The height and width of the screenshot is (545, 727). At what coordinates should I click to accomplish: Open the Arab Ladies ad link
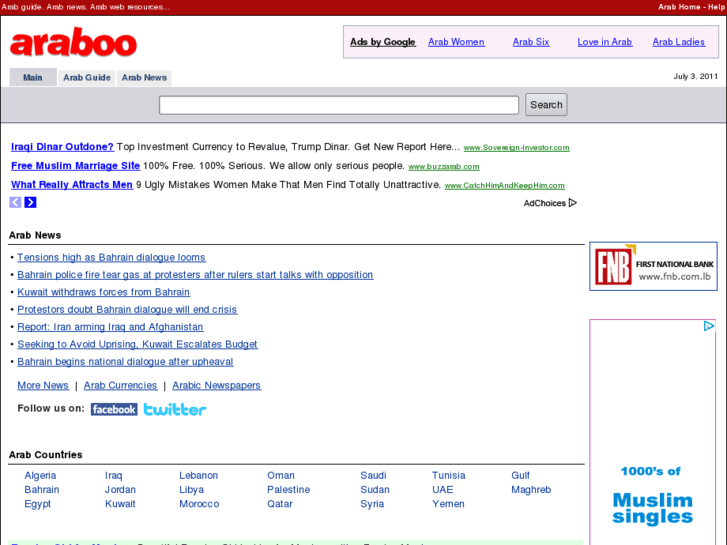point(679,42)
